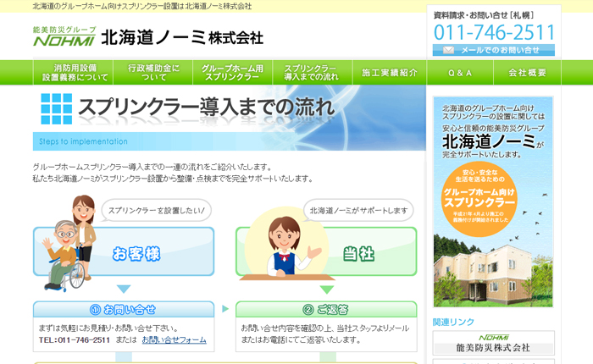Click the グループホーム向けスプリンクラー sidebar banner
Screen dimensions: 593x364
pyautogui.click(x=493, y=201)
